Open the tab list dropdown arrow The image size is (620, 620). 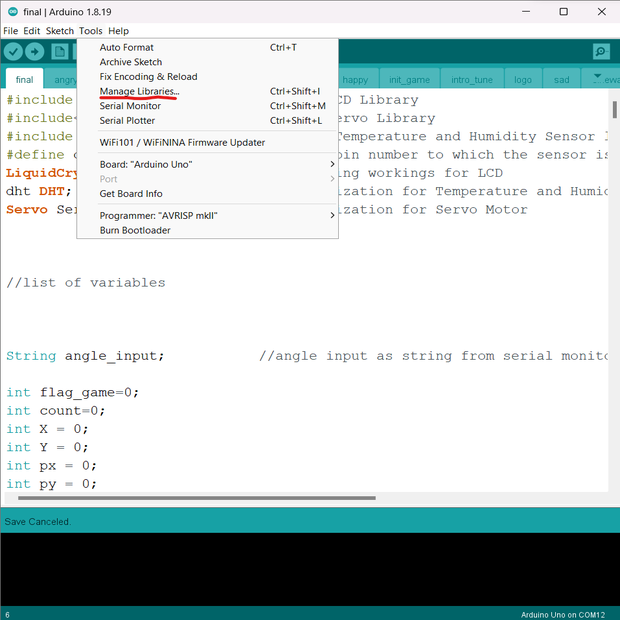click(x=598, y=78)
